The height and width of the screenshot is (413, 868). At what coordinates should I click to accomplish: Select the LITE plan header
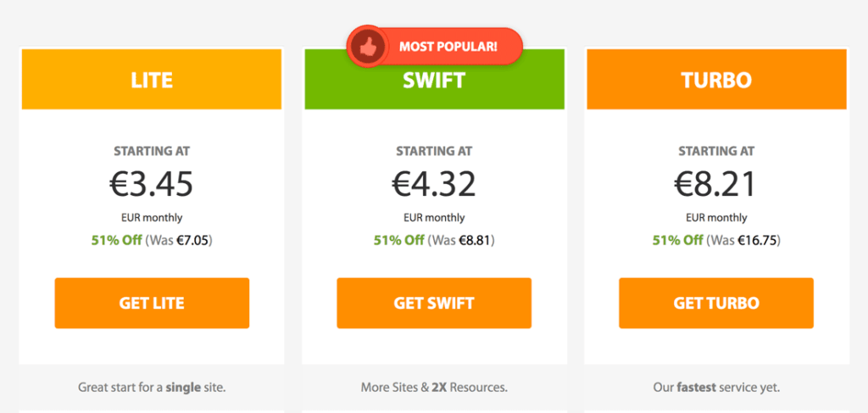point(152,79)
